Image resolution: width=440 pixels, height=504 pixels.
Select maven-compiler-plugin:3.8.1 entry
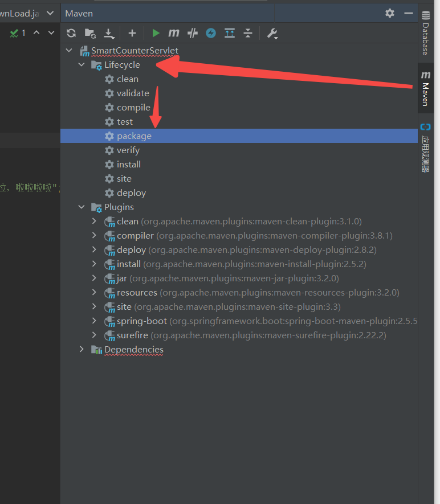[x=239, y=236]
